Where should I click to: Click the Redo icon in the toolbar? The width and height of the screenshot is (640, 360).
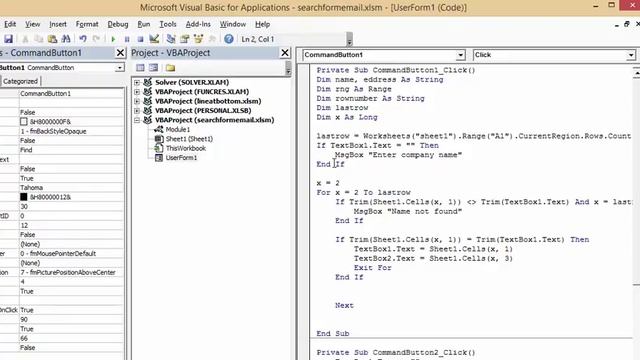tap(96, 39)
